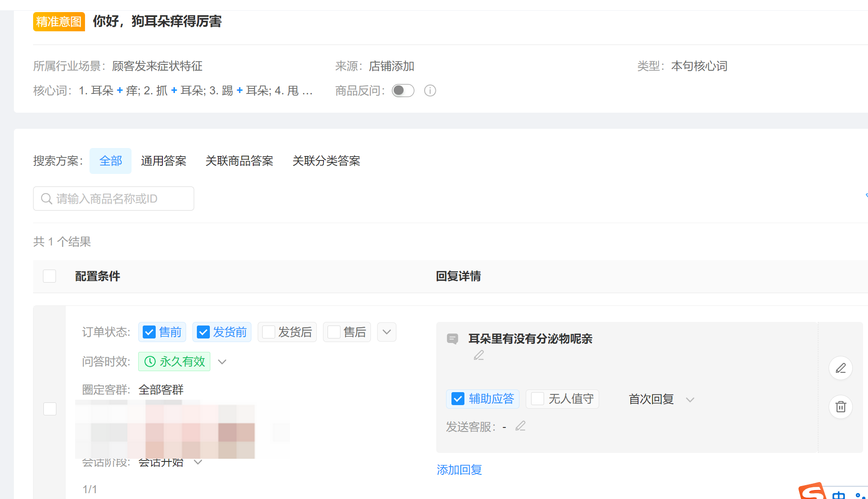Switch to 通用答案 tab
Image resolution: width=868 pixels, height=499 pixels.
[x=164, y=161]
